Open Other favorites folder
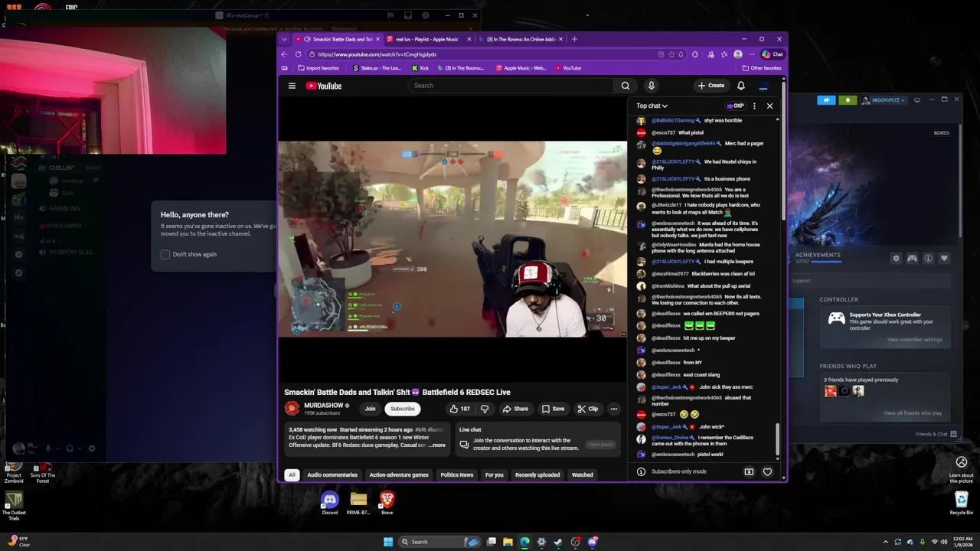Screen dimensions: 980x551 pyautogui.click(x=762, y=68)
